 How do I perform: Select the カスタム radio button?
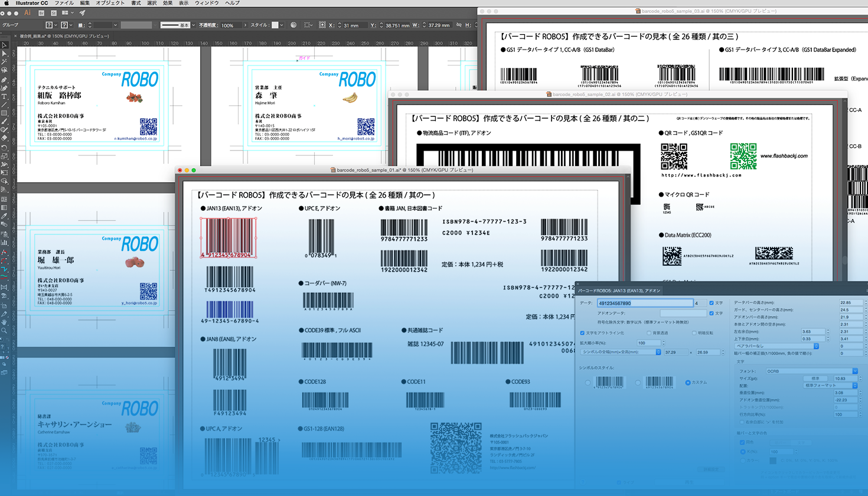point(688,383)
